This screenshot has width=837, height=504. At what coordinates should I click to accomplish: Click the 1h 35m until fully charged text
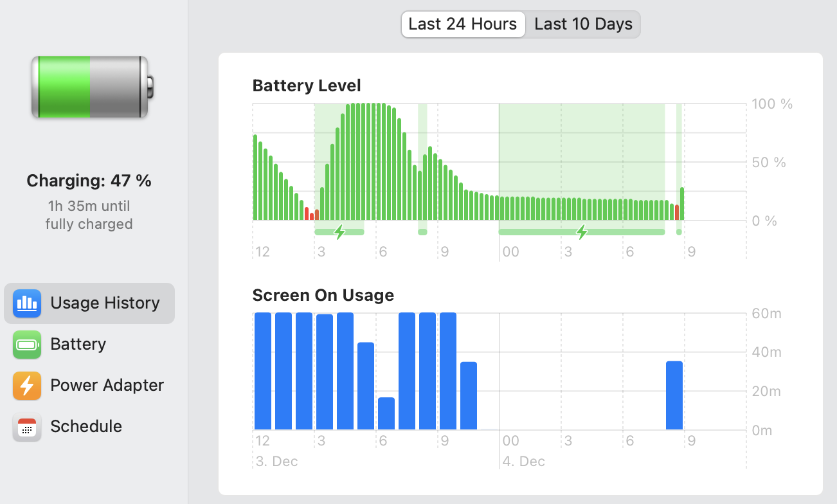89,215
